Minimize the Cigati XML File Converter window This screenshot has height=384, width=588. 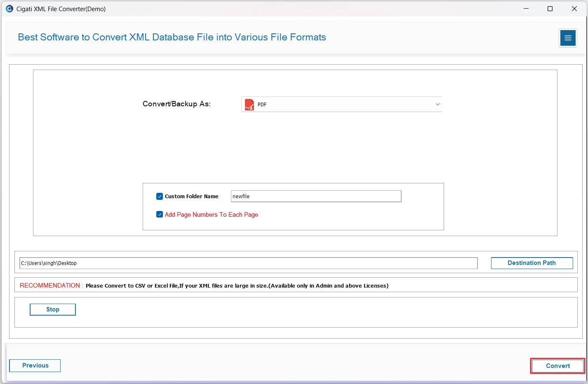pyautogui.click(x=526, y=9)
